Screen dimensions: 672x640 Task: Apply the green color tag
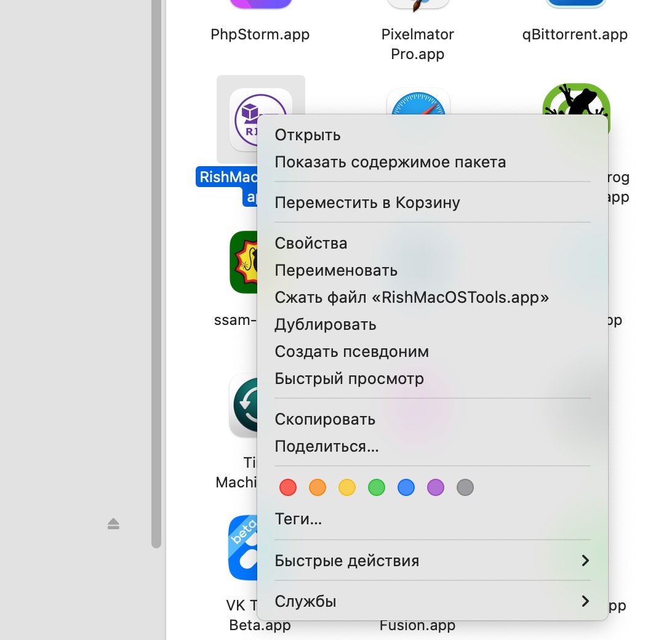[x=377, y=488]
